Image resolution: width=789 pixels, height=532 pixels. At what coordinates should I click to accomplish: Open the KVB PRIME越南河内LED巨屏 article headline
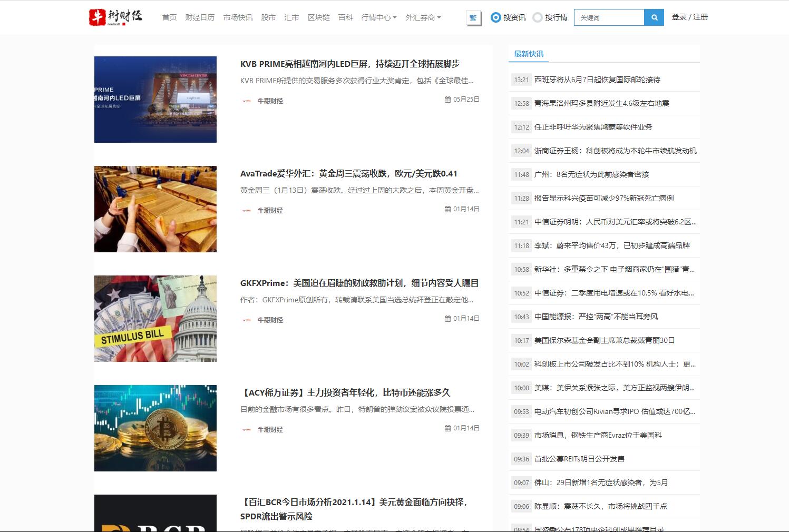(350, 64)
